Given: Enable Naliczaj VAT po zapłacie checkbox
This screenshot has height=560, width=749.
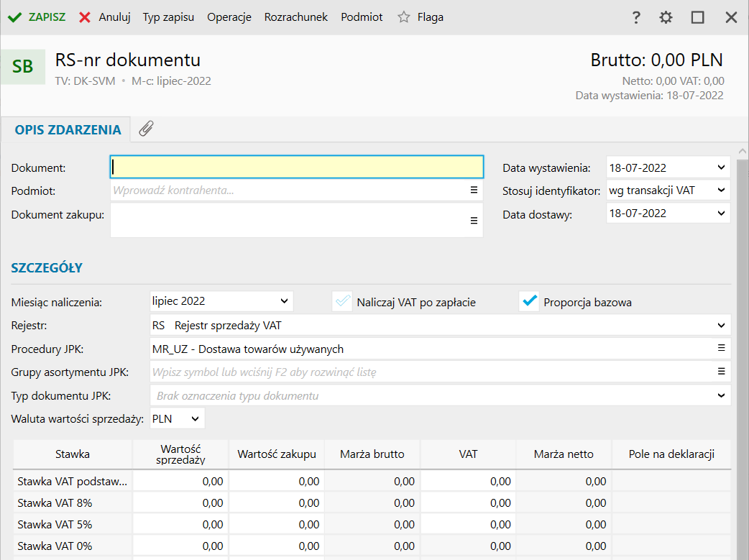Looking at the screenshot, I should tap(342, 302).
